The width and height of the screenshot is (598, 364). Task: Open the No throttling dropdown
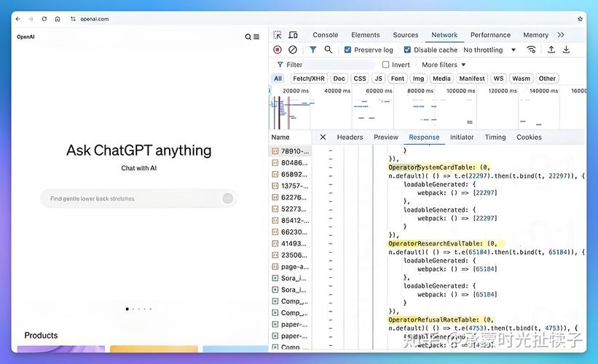[x=489, y=50]
